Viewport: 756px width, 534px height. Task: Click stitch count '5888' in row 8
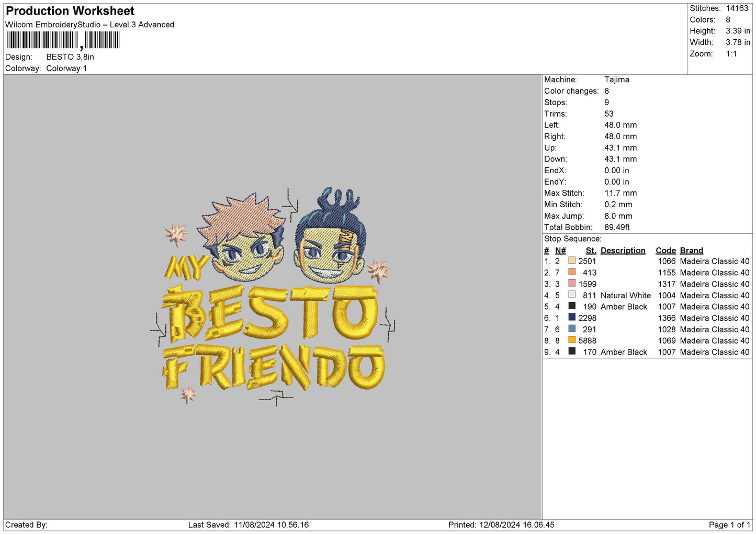click(587, 341)
